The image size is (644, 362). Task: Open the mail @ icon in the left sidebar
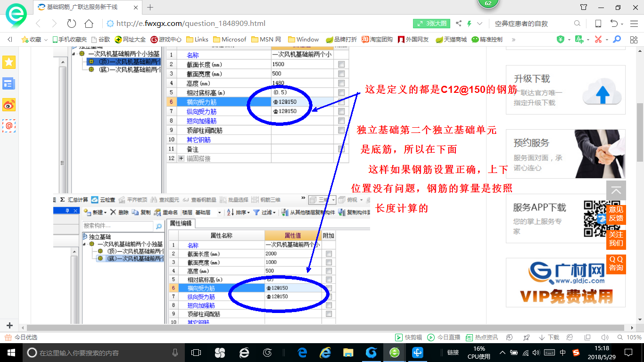point(9,126)
